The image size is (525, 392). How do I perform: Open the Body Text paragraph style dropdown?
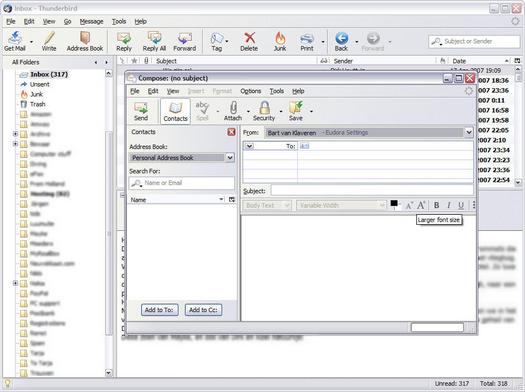coord(268,205)
